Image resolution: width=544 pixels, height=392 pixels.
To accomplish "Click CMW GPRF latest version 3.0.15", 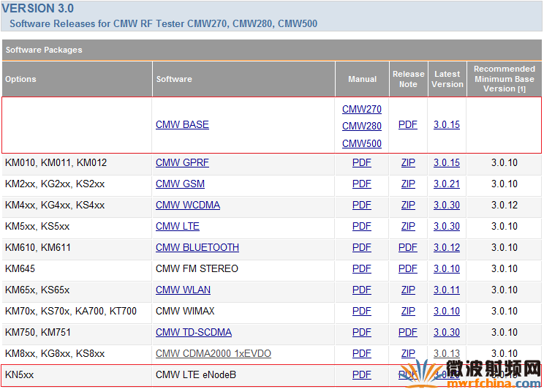I will click(447, 162).
